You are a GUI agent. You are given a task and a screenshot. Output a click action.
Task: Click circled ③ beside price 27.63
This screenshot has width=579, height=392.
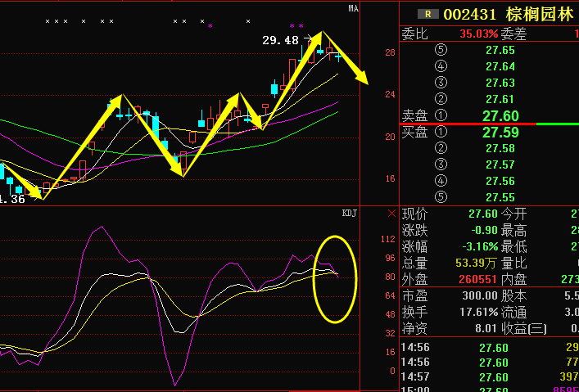point(441,83)
